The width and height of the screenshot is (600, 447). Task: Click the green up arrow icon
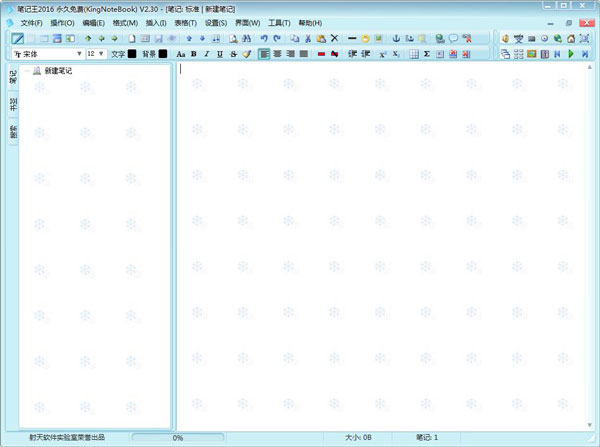pyautogui.click(x=88, y=38)
